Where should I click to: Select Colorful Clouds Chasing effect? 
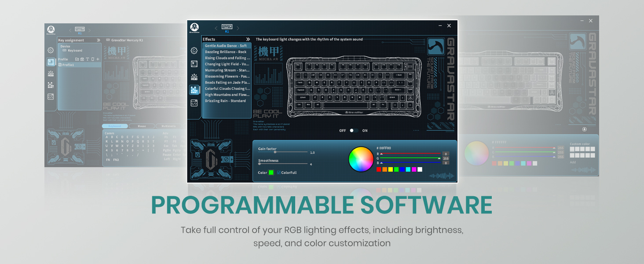click(x=227, y=89)
